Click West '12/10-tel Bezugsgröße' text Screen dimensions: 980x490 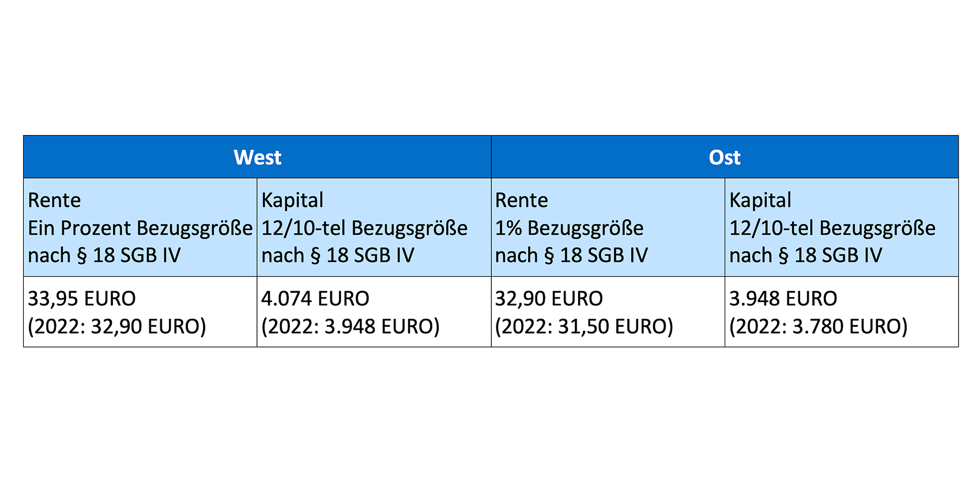coord(364,228)
